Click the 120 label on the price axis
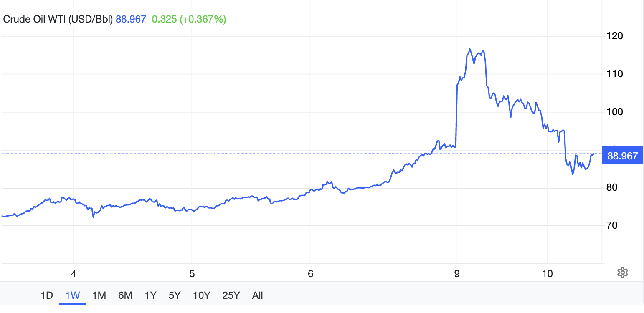 [x=614, y=36]
